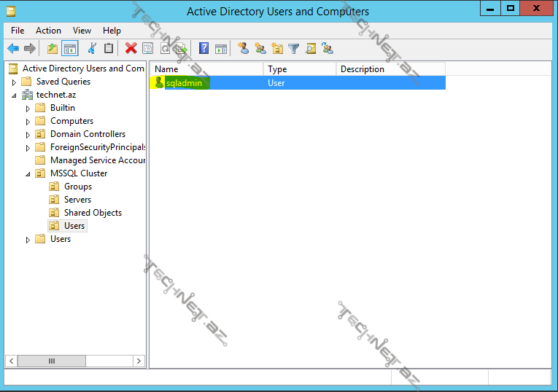This screenshot has width=558, height=392.
Task: Select the Shared Objects organizational unit
Action: coord(93,213)
